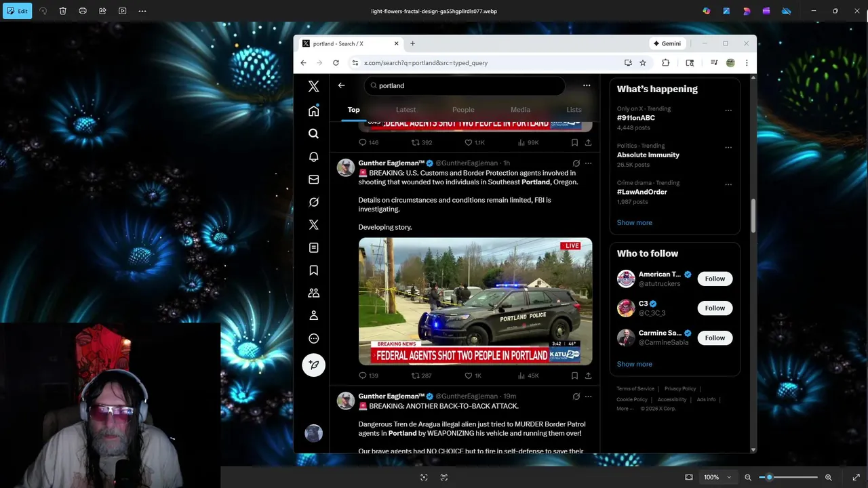The height and width of the screenshot is (488, 868).
Task: Open Communities in X sidebar
Action: click(313, 293)
